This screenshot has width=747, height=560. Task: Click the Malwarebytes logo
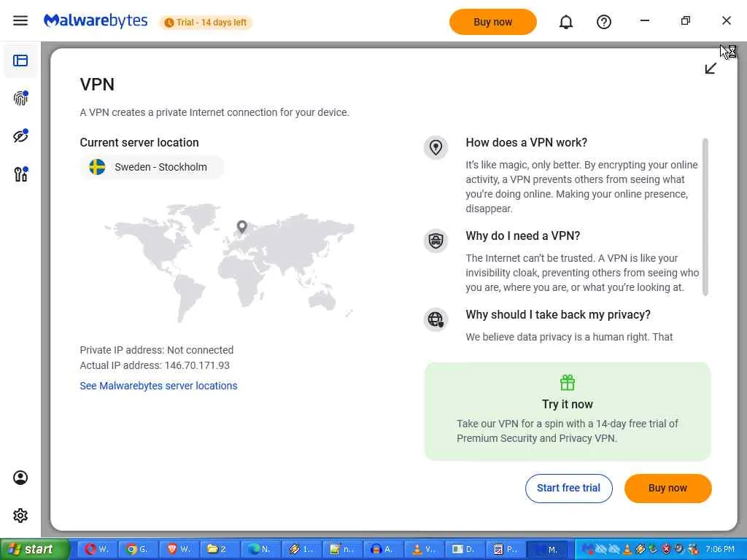[x=96, y=21]
